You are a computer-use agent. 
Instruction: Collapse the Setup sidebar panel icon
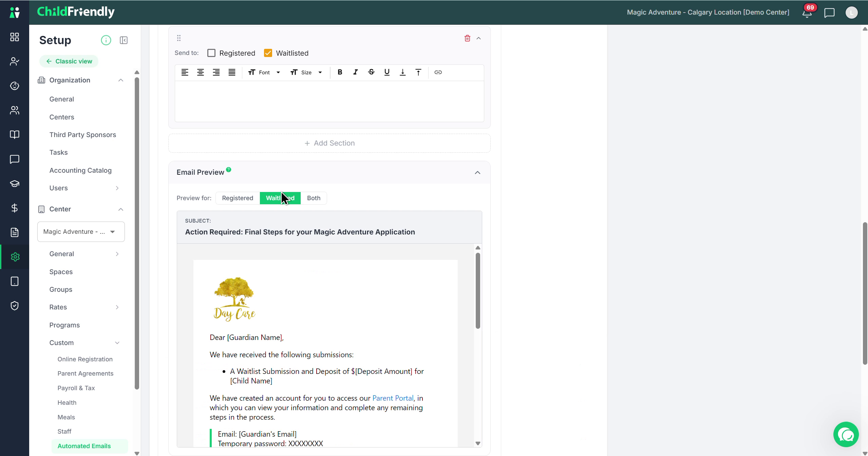click(124, 40)
